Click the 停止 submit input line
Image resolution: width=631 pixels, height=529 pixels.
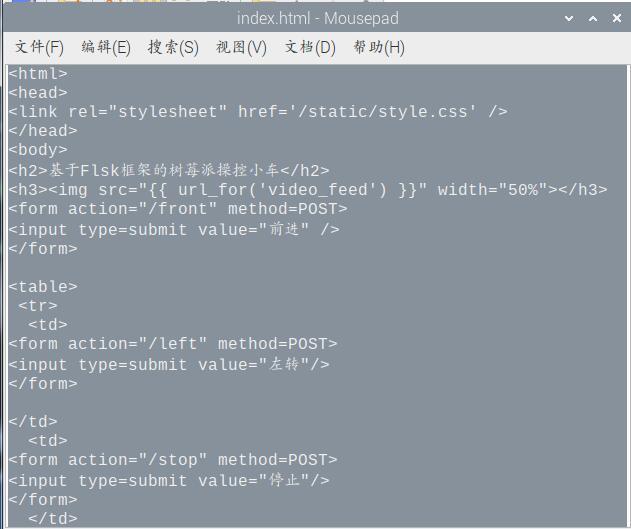tap(169, 481)
